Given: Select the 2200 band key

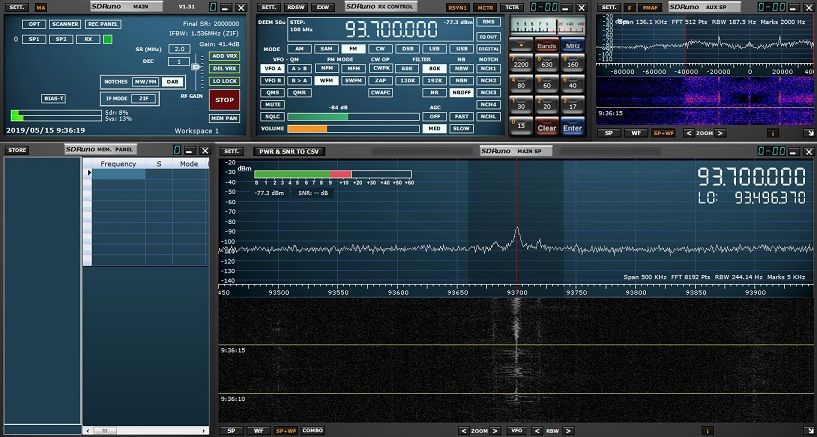Looking at the screenshot, I should coord(521,65).
